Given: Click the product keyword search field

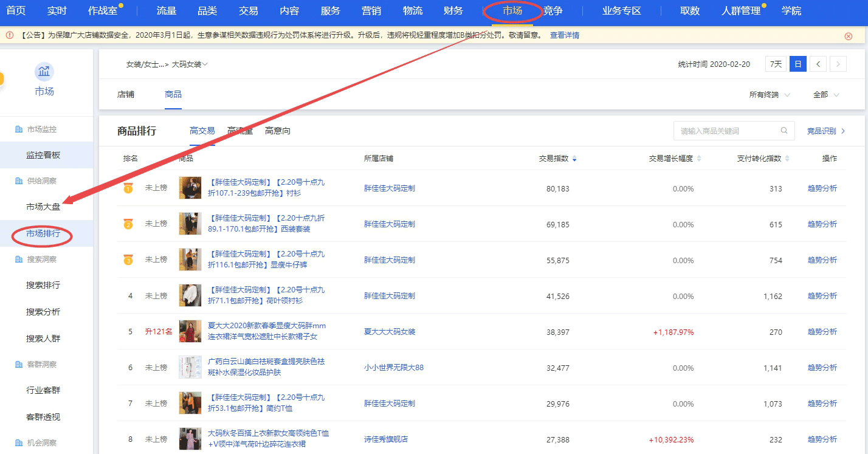Looking at the screenshot, I should [726, 131].
